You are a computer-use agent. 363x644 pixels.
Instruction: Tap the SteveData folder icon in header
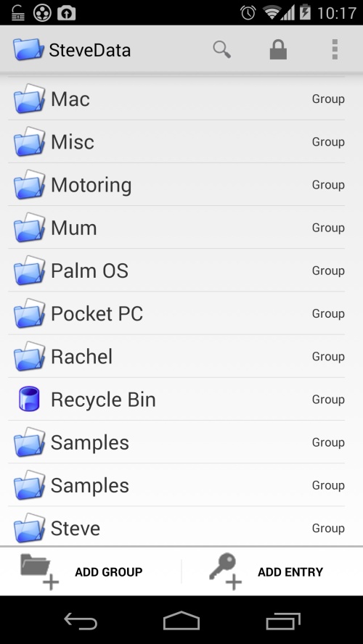tap(28, 49)
